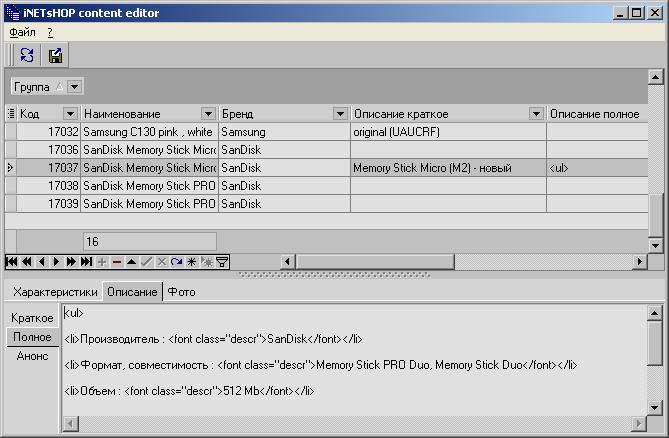Click the Samsung brand cell
Screen dimensions: 669x438
(284, 132)
